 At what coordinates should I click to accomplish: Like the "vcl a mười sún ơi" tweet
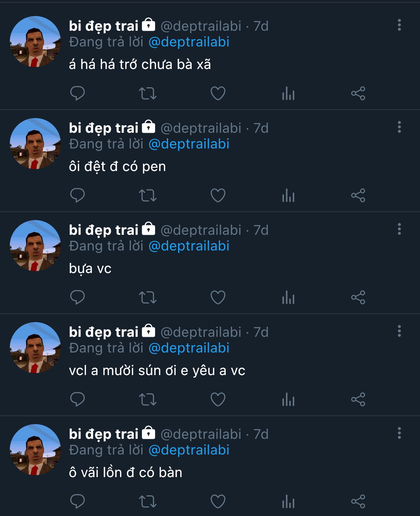[x=218, y=400]
